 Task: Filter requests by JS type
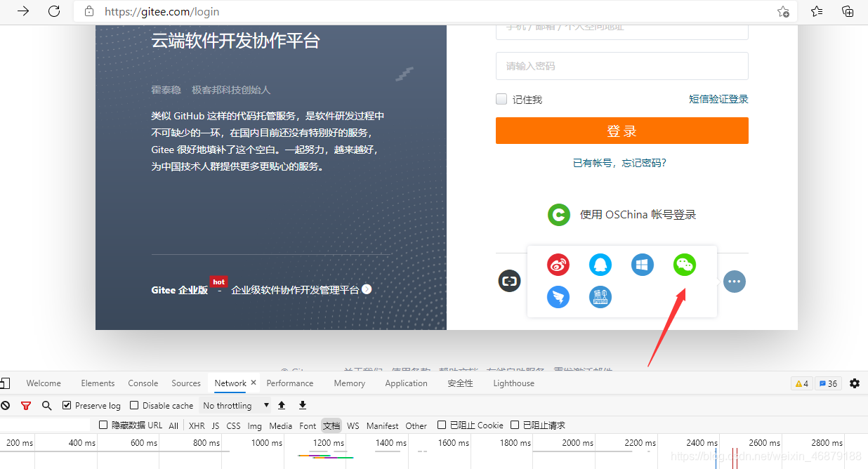point(216,425)
